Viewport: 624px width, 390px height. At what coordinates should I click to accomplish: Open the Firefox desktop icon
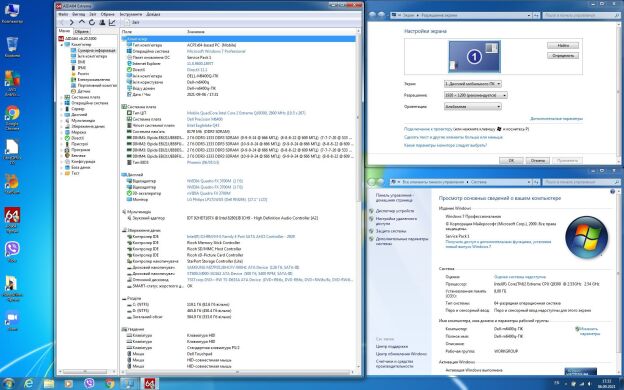[x=12, y=184]
